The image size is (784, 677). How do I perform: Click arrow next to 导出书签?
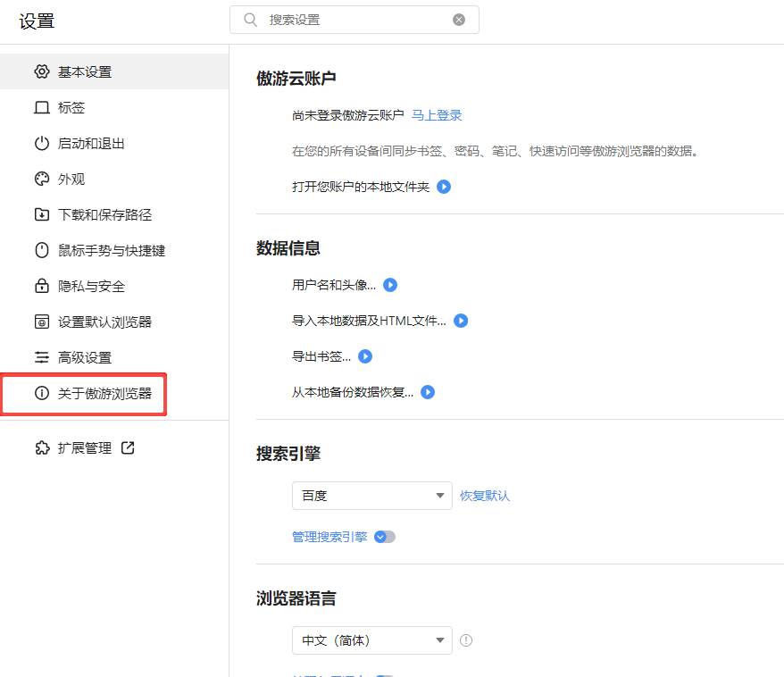(365, 356)
